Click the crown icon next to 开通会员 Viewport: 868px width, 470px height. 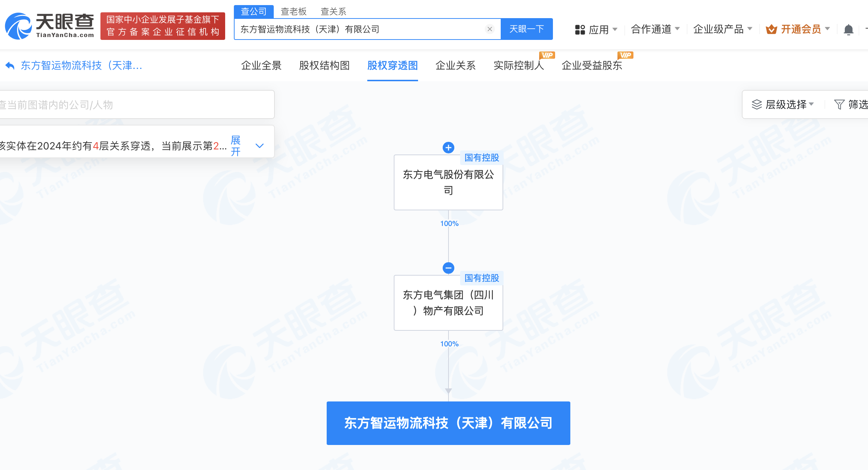[771, 29]
